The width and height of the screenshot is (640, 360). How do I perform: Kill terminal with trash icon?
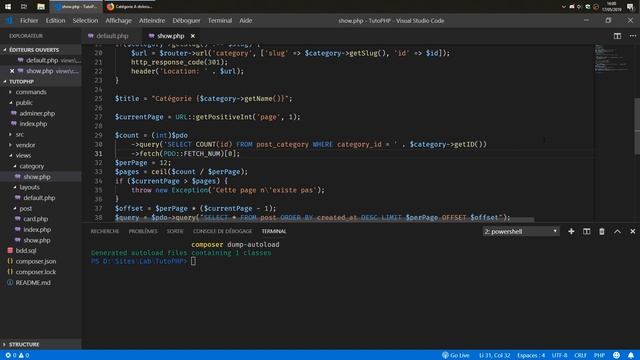coord(602,231)
